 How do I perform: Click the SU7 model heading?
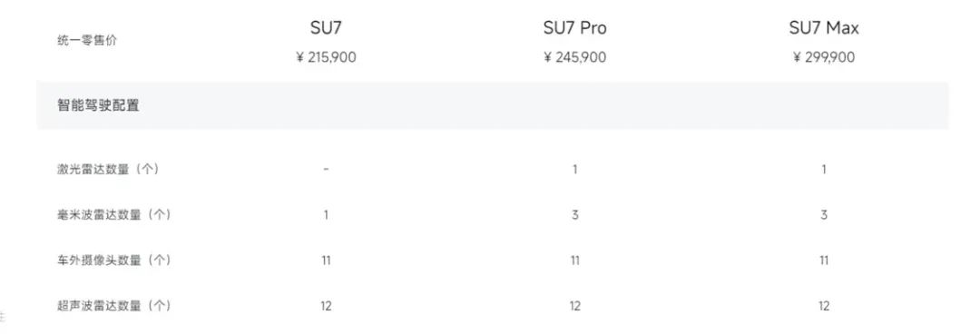[x=326, y=28]
